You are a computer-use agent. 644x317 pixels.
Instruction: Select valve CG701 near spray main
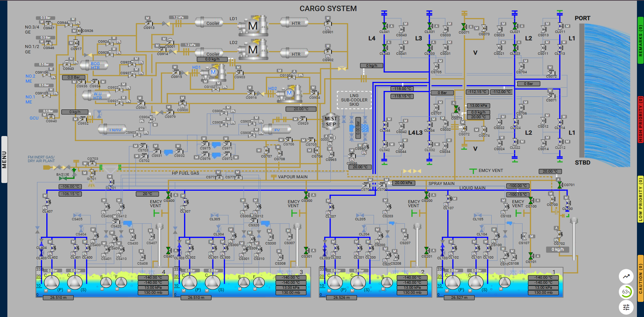pyautogui.click(x=559, y=185)
